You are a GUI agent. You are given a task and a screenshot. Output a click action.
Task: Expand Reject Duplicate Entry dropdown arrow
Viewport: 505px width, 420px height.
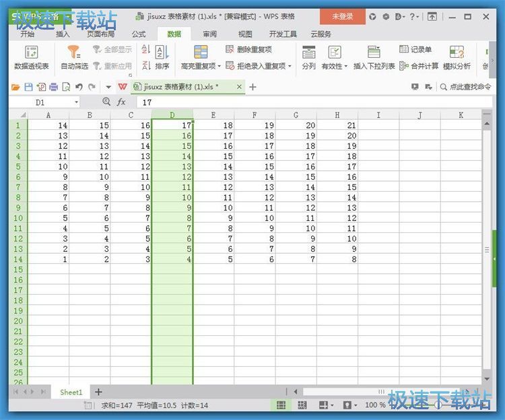pyautogui.click(x=290, y=67)
